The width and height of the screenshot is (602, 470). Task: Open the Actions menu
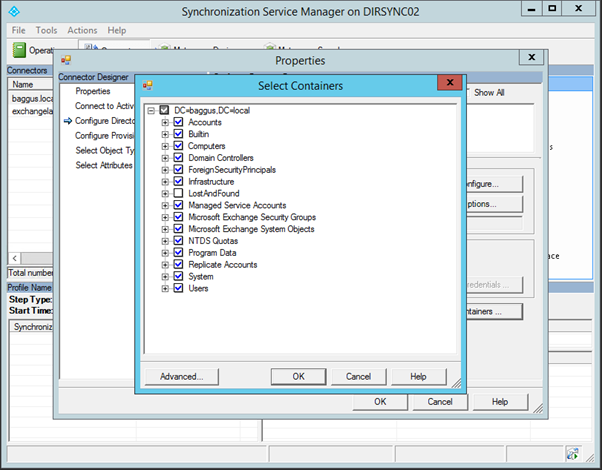82,31
